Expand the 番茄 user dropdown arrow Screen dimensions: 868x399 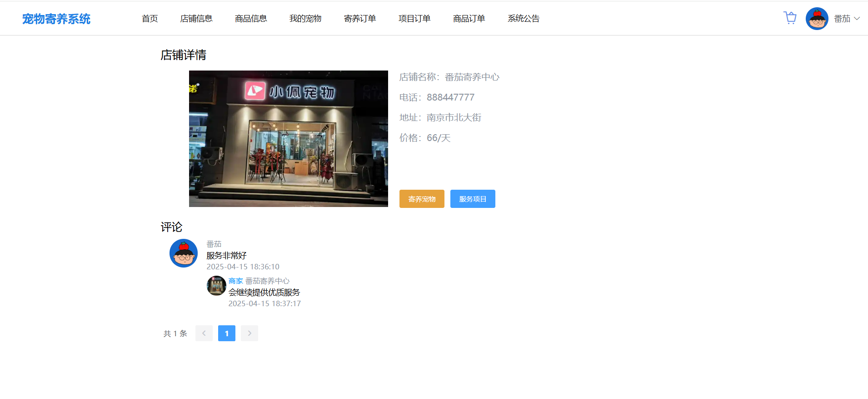(x=857, y=19)
